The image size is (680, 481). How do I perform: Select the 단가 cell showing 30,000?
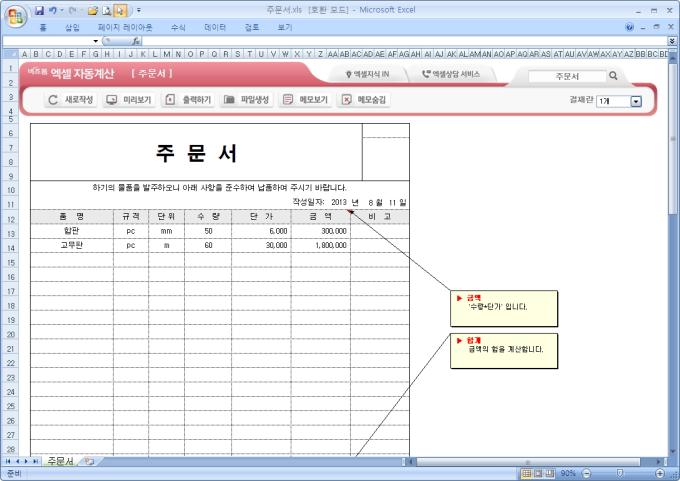coord(261,245)
